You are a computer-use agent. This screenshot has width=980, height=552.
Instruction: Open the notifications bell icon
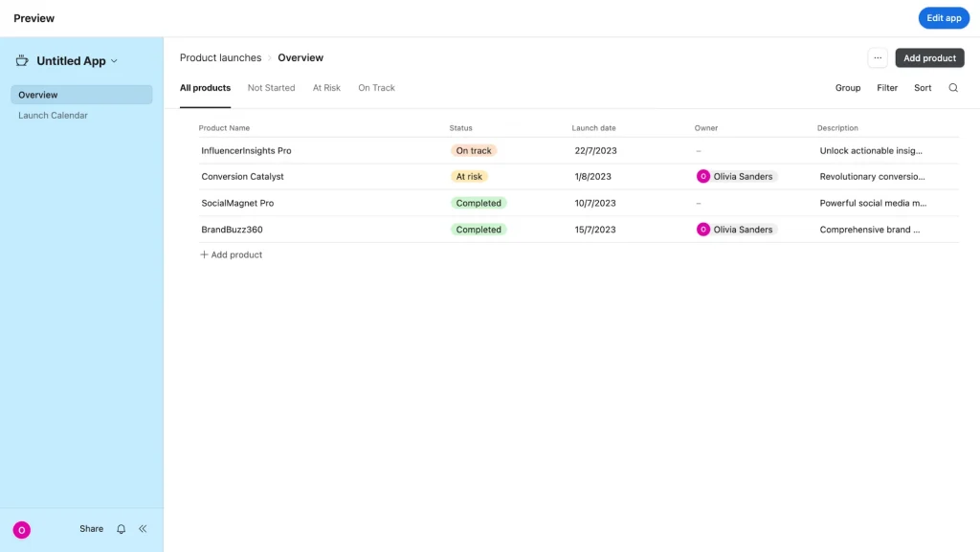[x=122, y=529]
